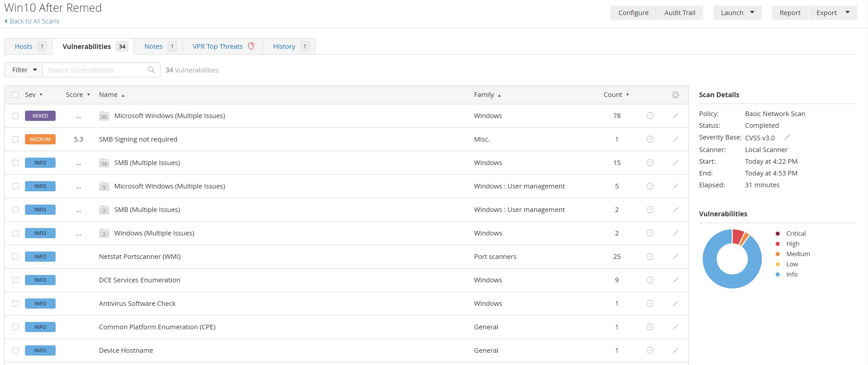The width and height of the screenshot is (868, 365).
Task: Switch to the Hosts tab
Action: 23,46
